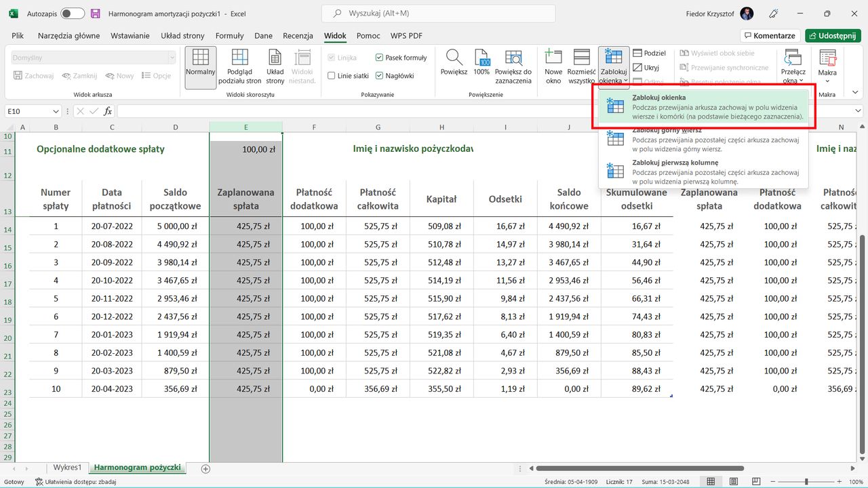Open the Komentarze panel
The width and height of the screenshot is (868, 488).
pos(770,35)
